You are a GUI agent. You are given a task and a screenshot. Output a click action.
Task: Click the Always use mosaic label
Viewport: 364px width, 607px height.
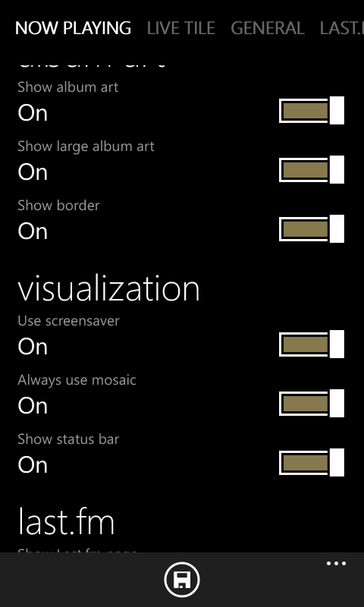click(77, 380)
